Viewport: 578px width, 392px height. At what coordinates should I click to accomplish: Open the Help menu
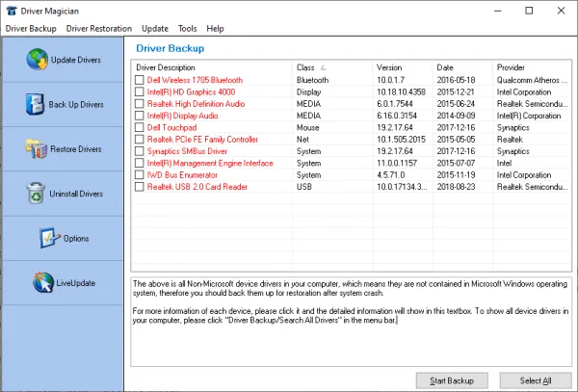point(215,29)
